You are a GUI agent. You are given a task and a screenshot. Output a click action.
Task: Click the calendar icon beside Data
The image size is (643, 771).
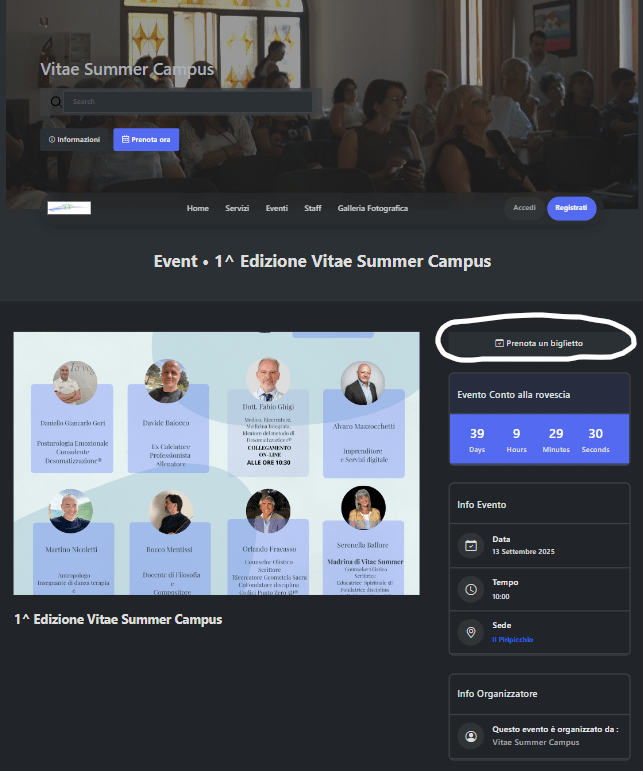[471, 546]
